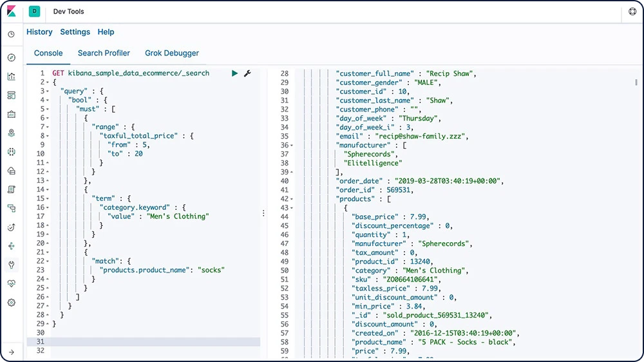The width and height of the screenshot is (644, 362).
Task: Open Stack Monitoring heartbeat icon
Action: pos(12,283)
